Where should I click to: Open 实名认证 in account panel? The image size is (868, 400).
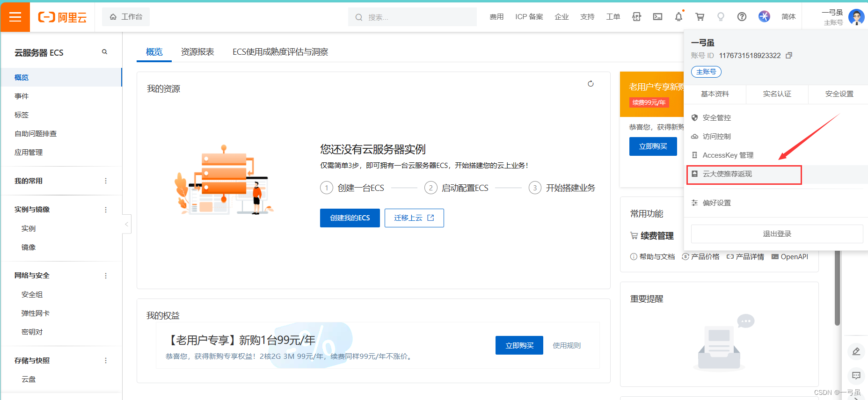point(777,94)
